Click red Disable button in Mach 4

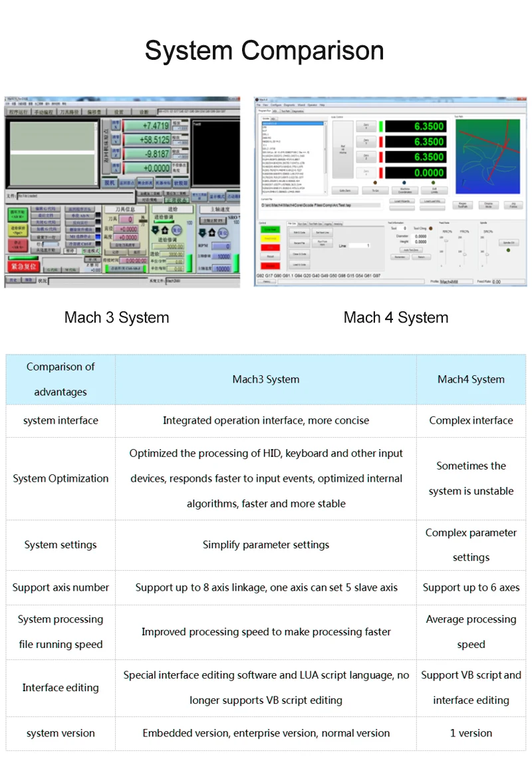coord(271,265)
